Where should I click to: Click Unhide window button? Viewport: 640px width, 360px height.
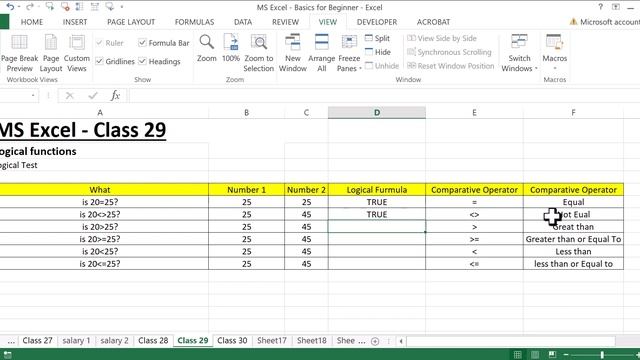[x=382, y=66]
